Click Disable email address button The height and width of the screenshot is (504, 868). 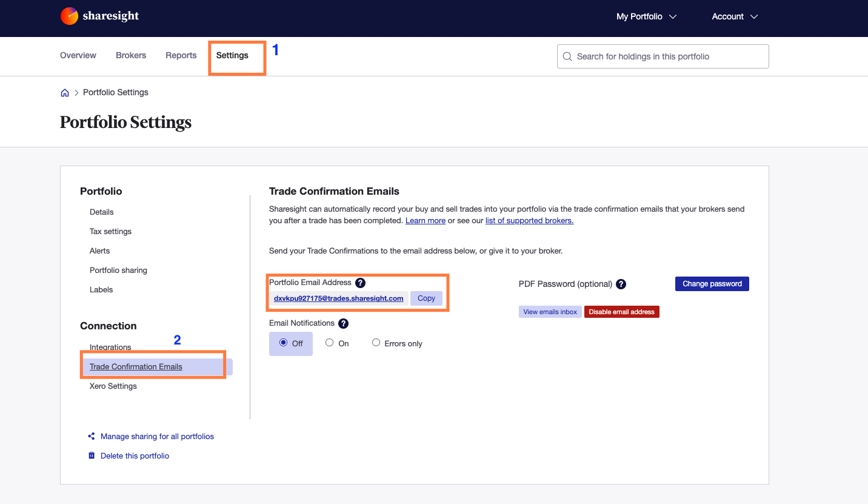click(x=622, y=312)
